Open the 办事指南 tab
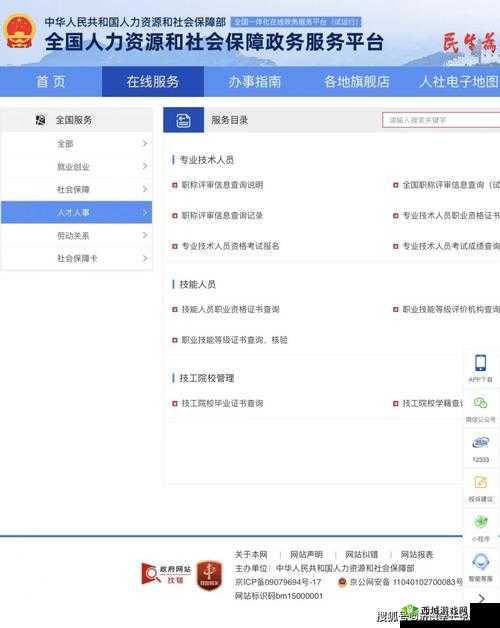Image resolution: width=500 pixels, height=628 pixels. click(255, 82)
